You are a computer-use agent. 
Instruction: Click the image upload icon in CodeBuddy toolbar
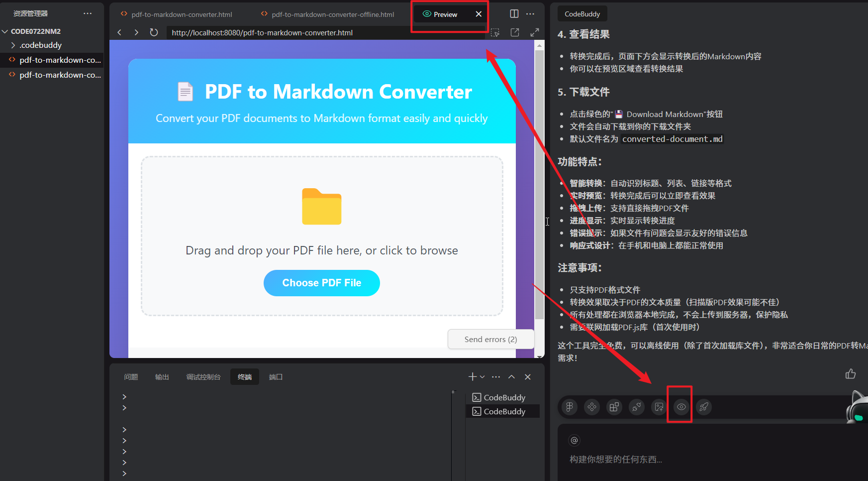[x=659, y=407]
